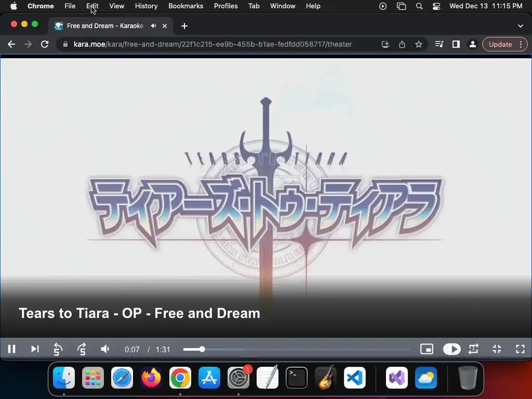The width and height of the screenshot is (532, 399).
Task: Install the web app via address bar icon
Action: (385, 44)
